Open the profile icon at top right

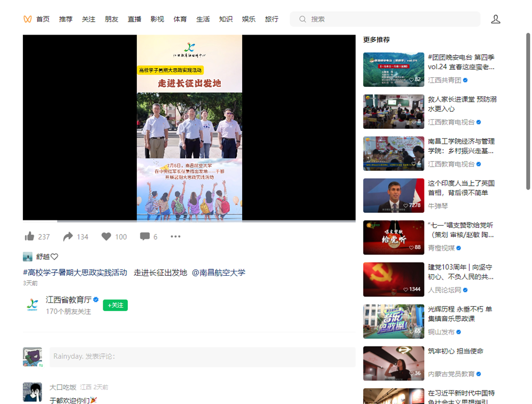click(496, 19)
